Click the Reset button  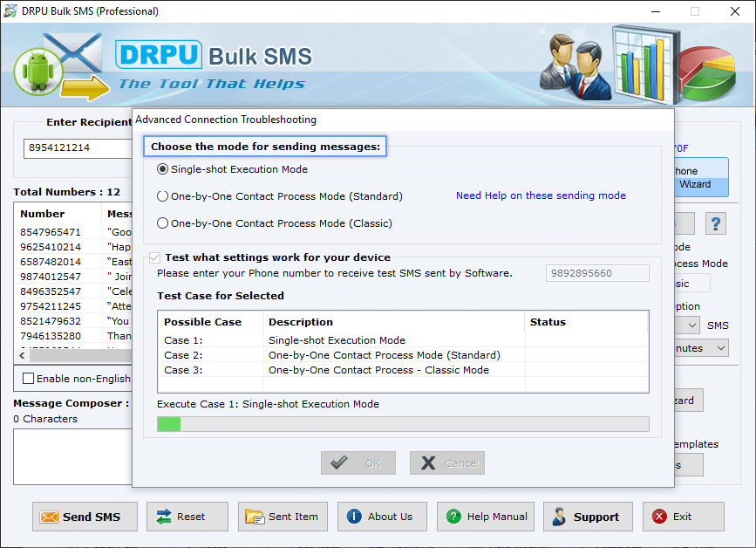click(x=187, y=517)
